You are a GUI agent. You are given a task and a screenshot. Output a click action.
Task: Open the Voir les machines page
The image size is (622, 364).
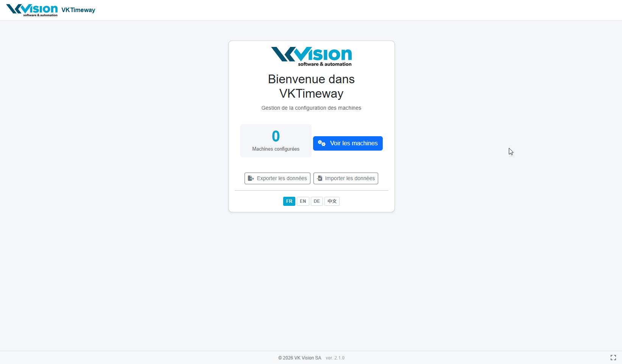click(x=348, y=143)
